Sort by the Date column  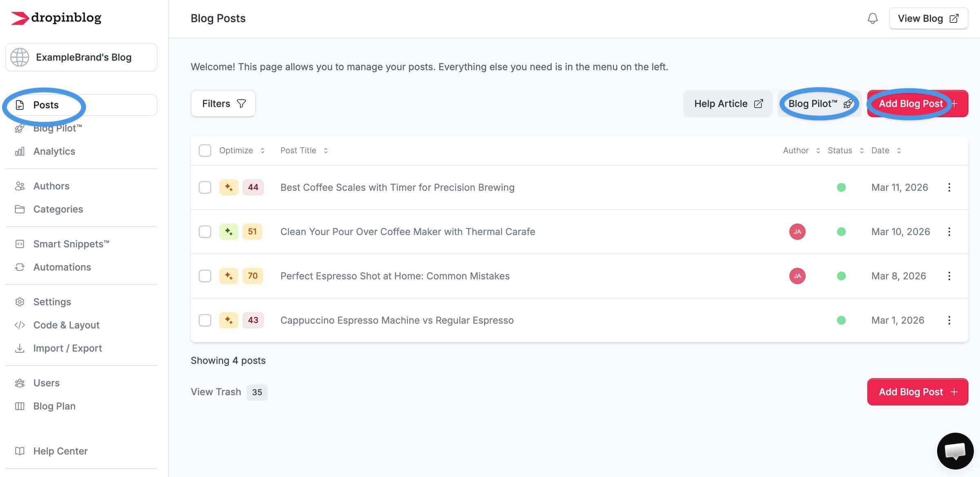tap(886, 150)
